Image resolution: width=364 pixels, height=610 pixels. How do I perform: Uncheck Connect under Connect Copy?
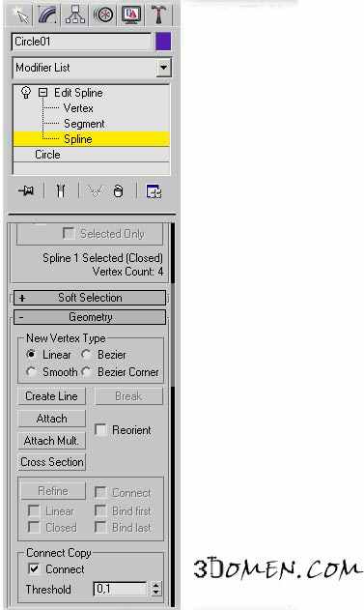pyautogui.click(x=34, y=568)
